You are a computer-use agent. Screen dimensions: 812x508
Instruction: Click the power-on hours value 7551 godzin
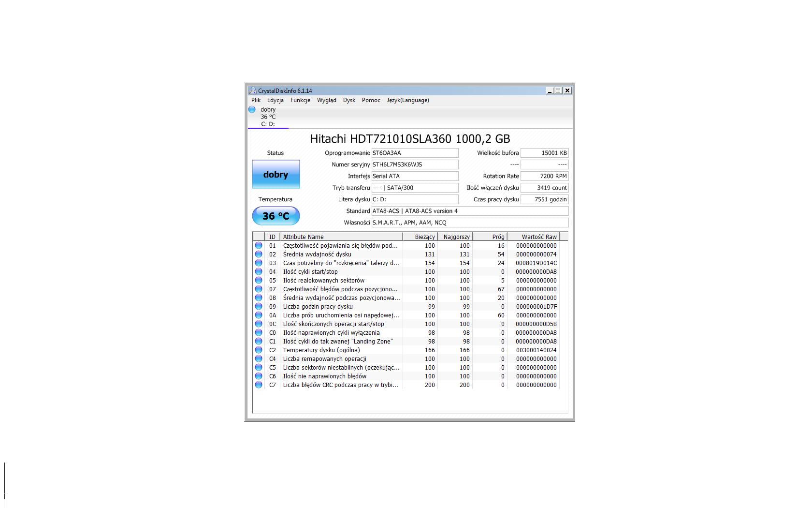545,199
